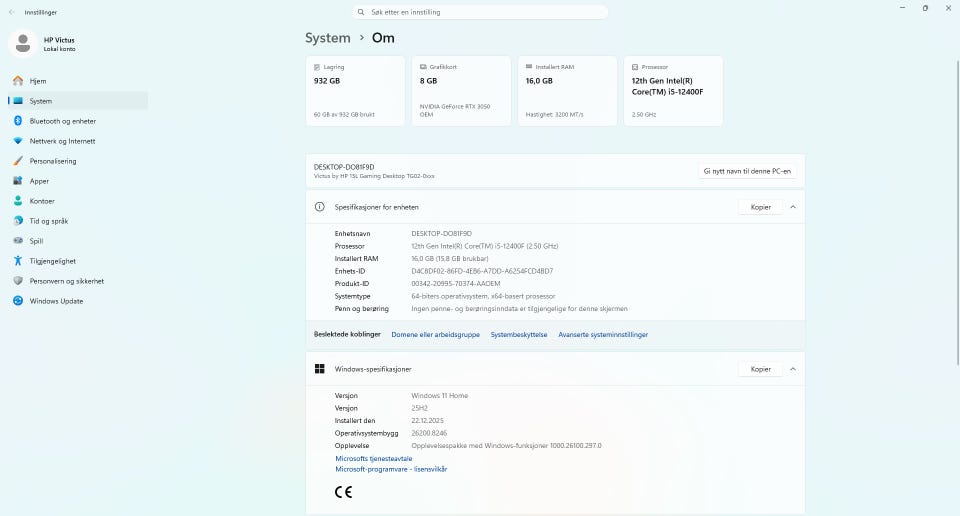The image size is (960, 516).
Task: Open the Spill controller icon
Action: pyautogui.click(x=18, y=241)
